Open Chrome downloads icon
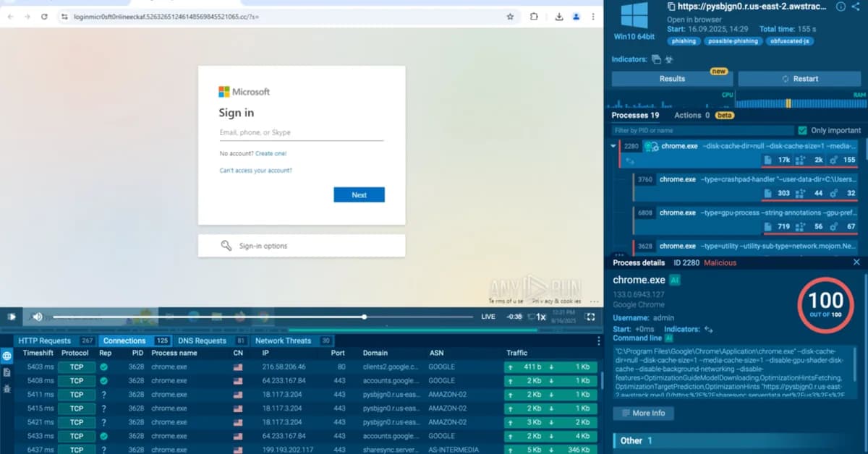The width and height of the screenshot is (868, 454). 559,17
